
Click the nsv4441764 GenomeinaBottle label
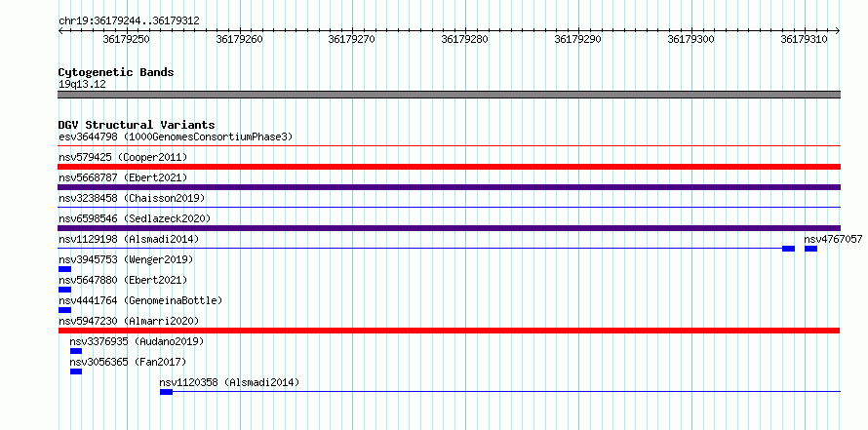(140, 300)
